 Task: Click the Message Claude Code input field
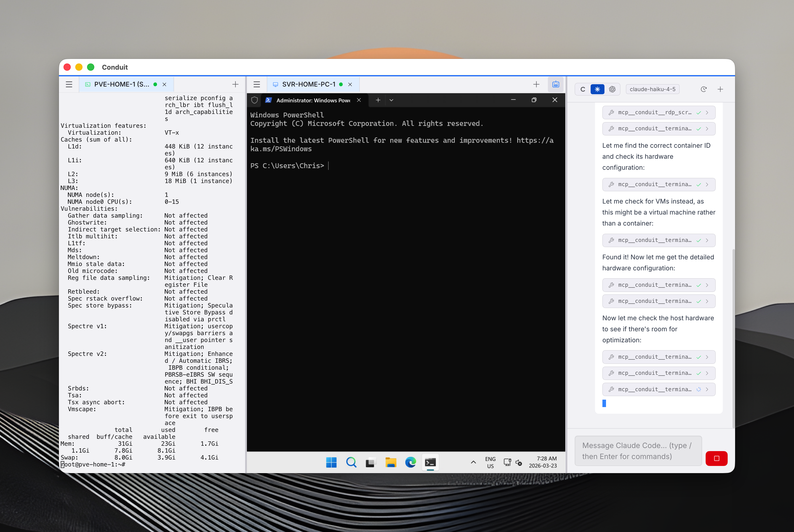coord(638,451)
